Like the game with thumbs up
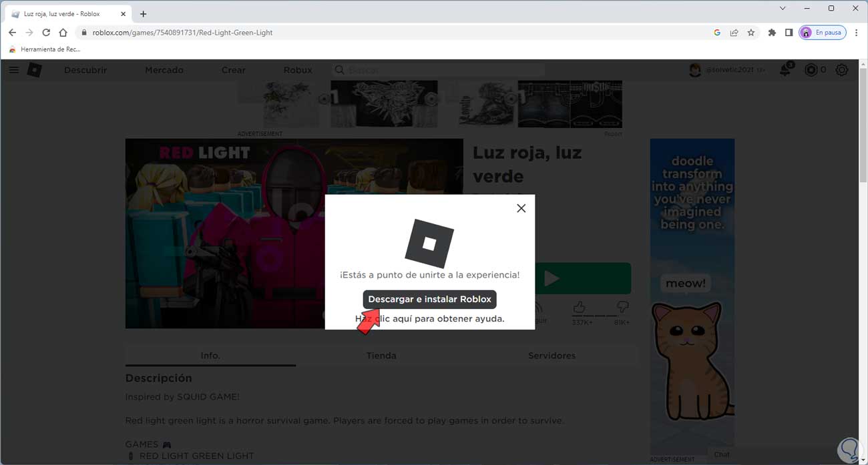The height and width of the screenshot is (465, 868). click(x=579, y=307)
